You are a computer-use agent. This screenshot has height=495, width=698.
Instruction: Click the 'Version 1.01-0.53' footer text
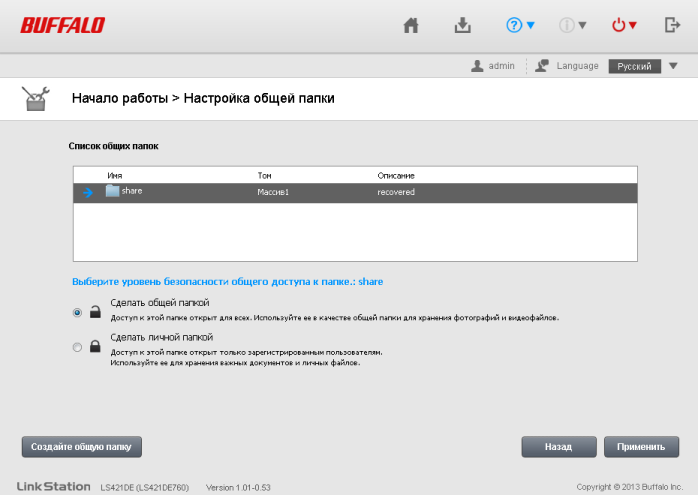(x=238, y=487)
